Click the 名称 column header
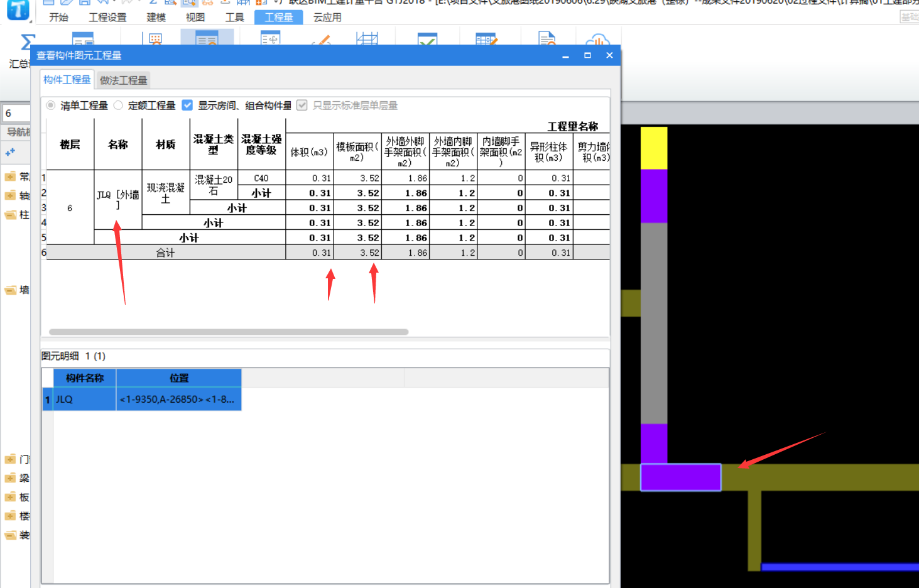This screenshot has width=919, height=588. pyautogui.click(x=118, y=144)
